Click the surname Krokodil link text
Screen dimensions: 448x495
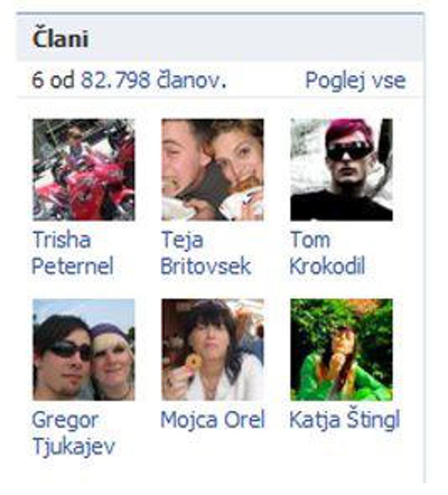tap(327, 266)
